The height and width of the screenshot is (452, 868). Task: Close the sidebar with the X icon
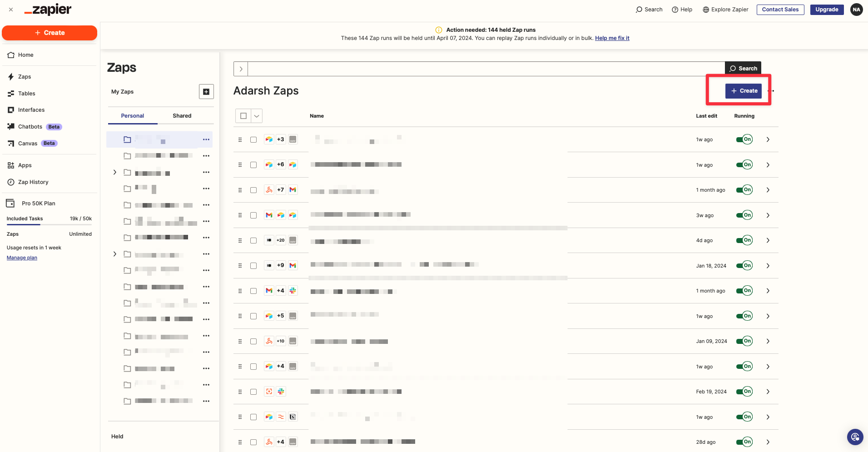[x=11, y=10]
